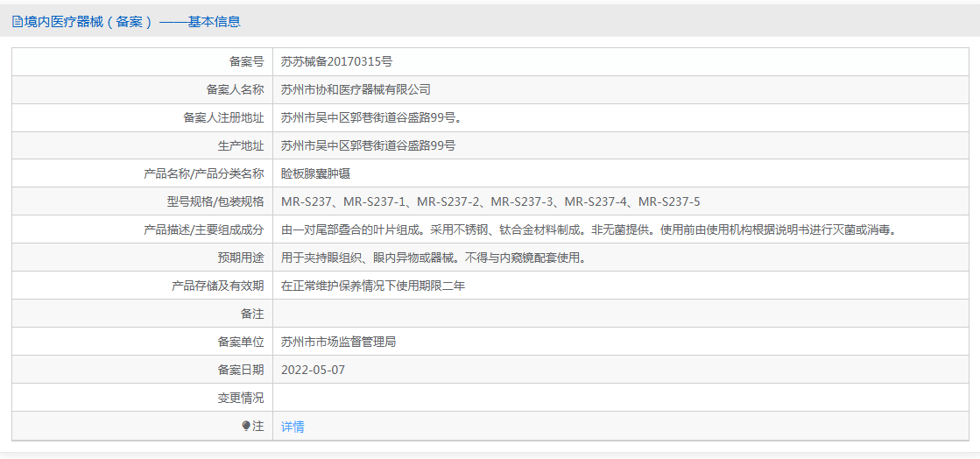The height and width of the screenshot is (459, 980).
Task: Click the 备注 label
Action: point(252,314)
